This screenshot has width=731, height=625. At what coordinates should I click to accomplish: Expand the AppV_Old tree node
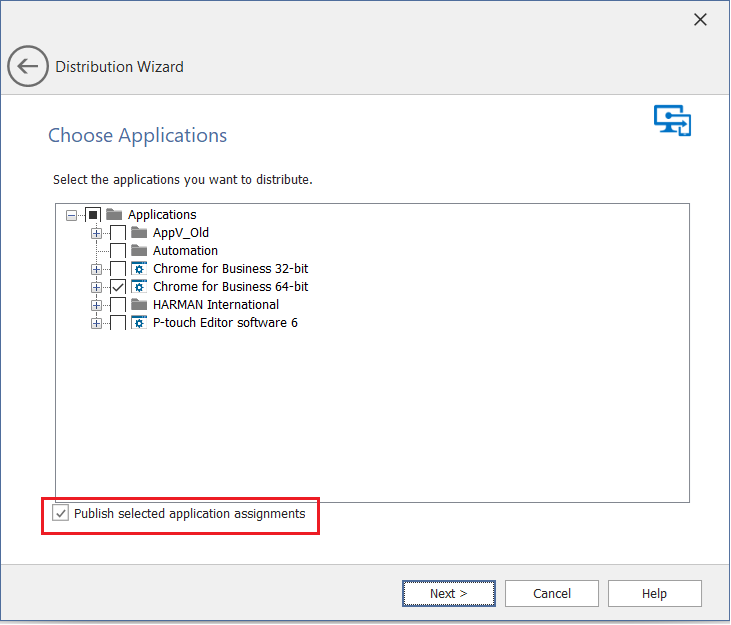(x=97, y=233)
